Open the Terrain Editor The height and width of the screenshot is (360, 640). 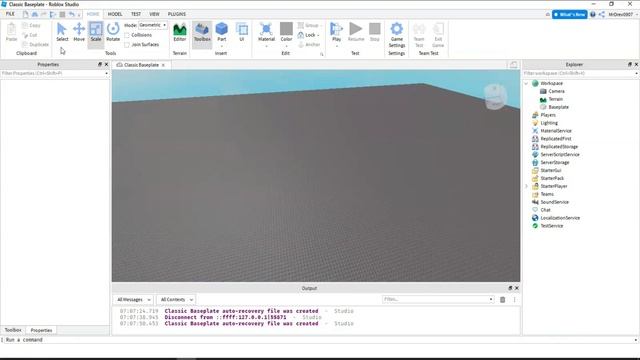[180, 32]
